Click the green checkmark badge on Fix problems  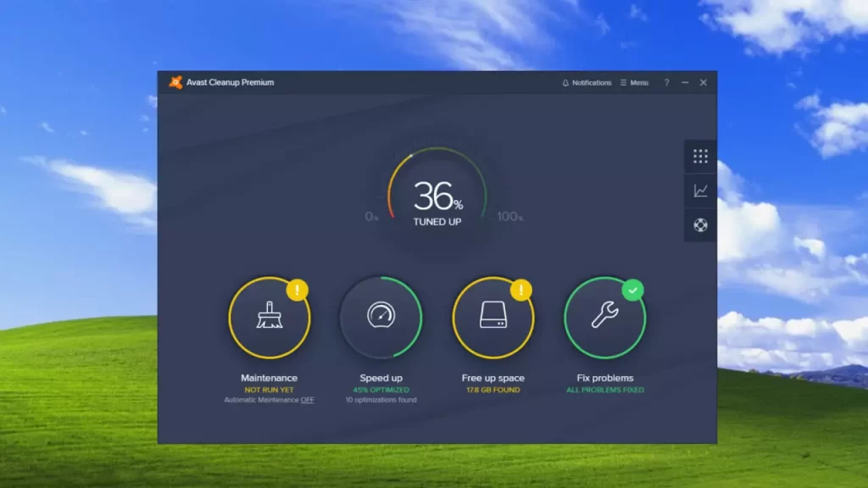pos(632,290)
